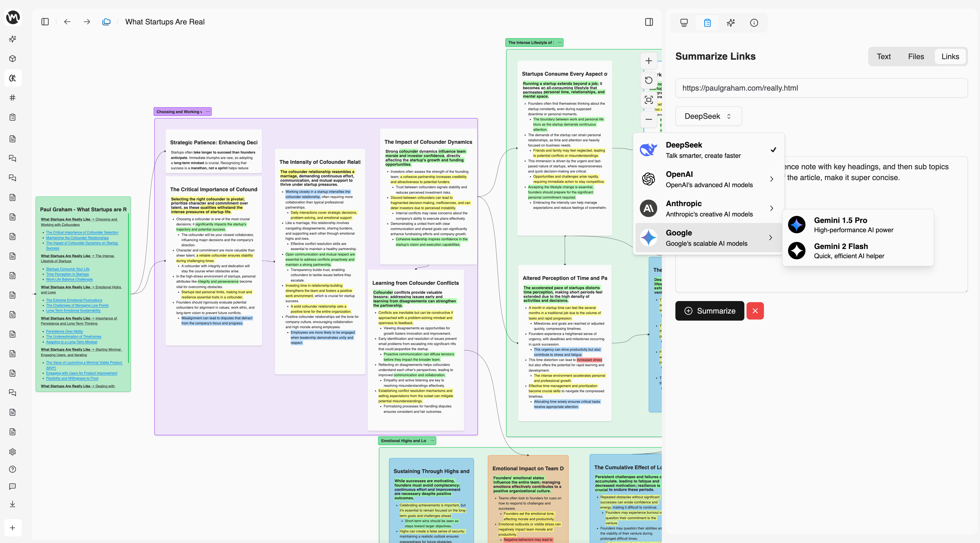Switch to the Links tab
Image resolution: width=980 pixels, height=543 pixels.
coord(950,57)
